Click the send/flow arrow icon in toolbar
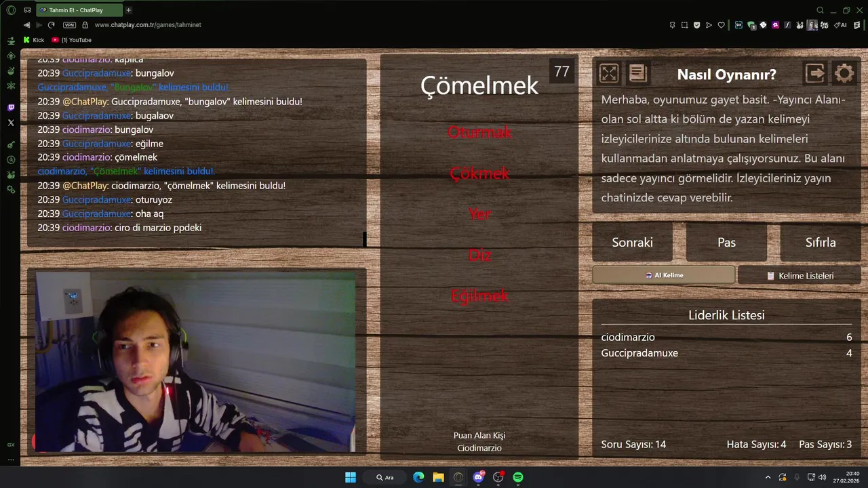 point(709,25)
